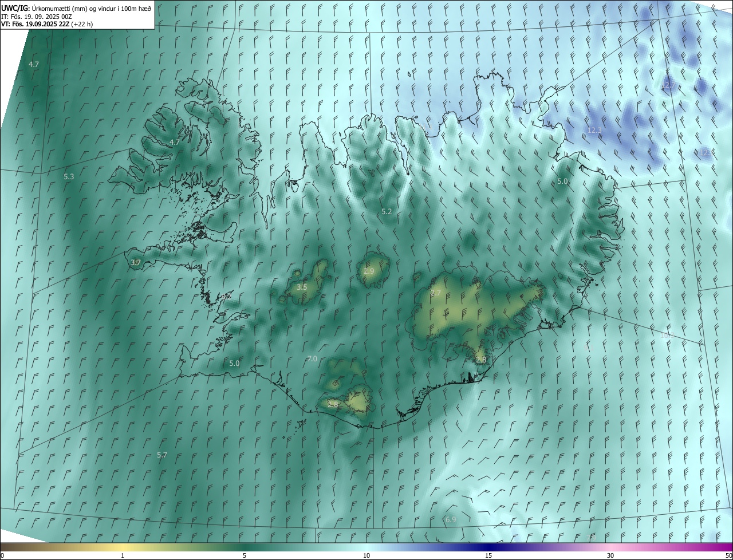Click the faint 9.1 value label

[x=589, y=348]
